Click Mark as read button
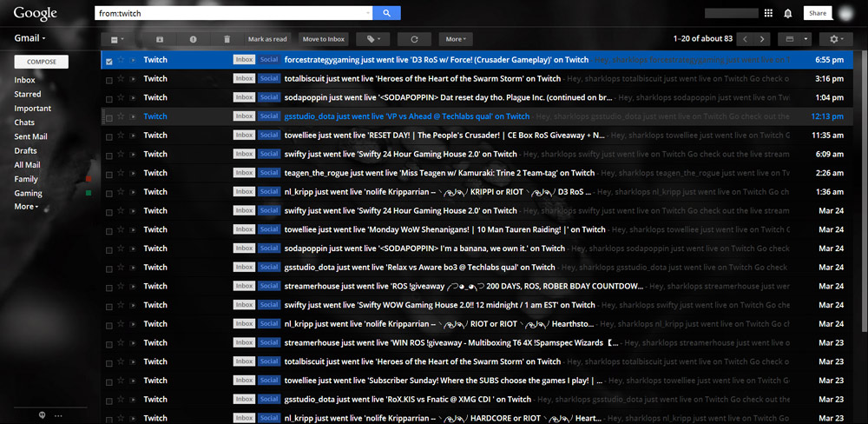This screenshot has width=868, height=424. pos(267,39)
